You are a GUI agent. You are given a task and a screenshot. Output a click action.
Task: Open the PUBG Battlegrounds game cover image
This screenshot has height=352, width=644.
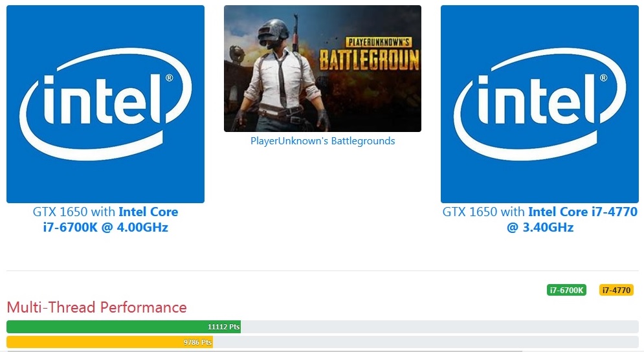(322, 69)
